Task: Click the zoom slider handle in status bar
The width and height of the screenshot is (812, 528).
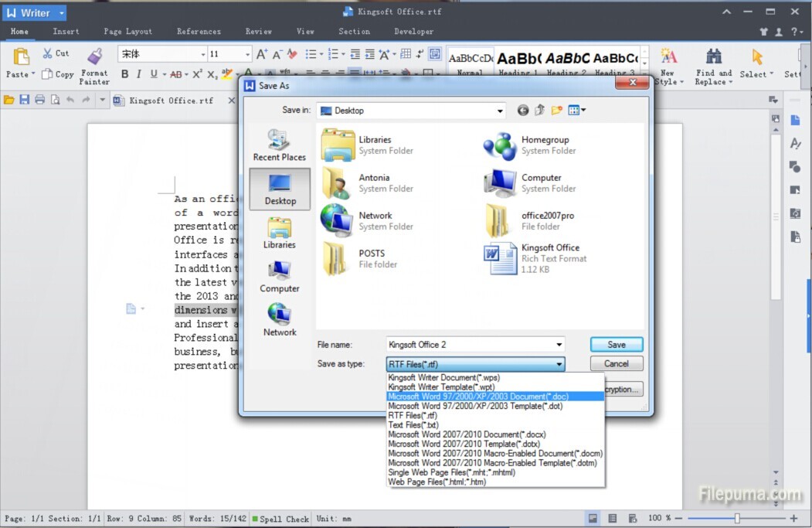Action: point(737,518)
